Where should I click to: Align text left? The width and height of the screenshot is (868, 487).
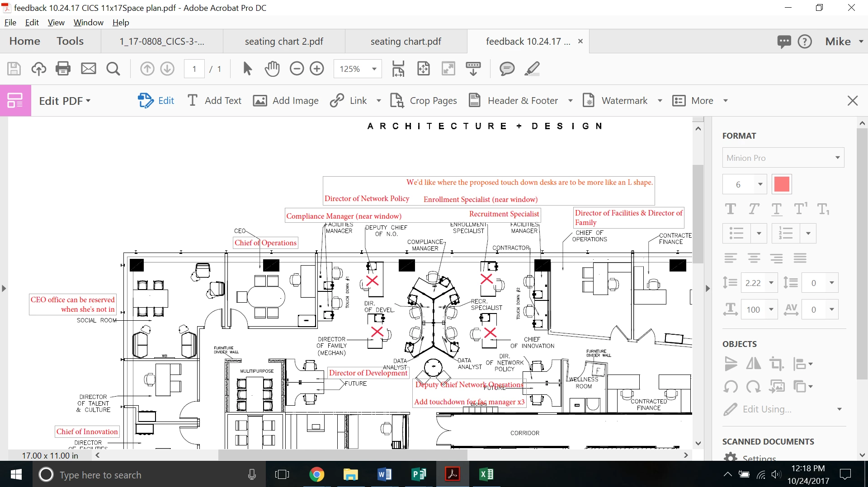click(x=730, y=258)
